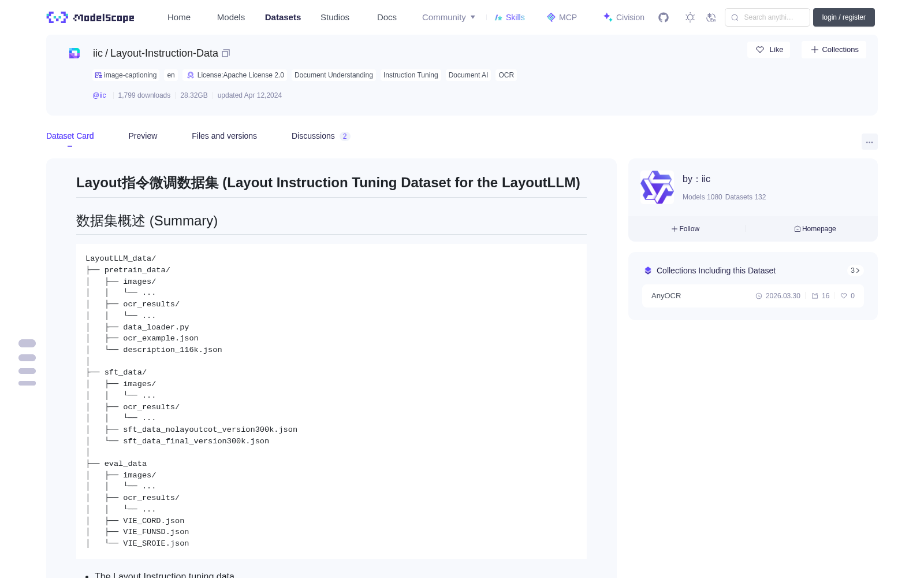Click the Document AI tag

click(x=468, y=75)
